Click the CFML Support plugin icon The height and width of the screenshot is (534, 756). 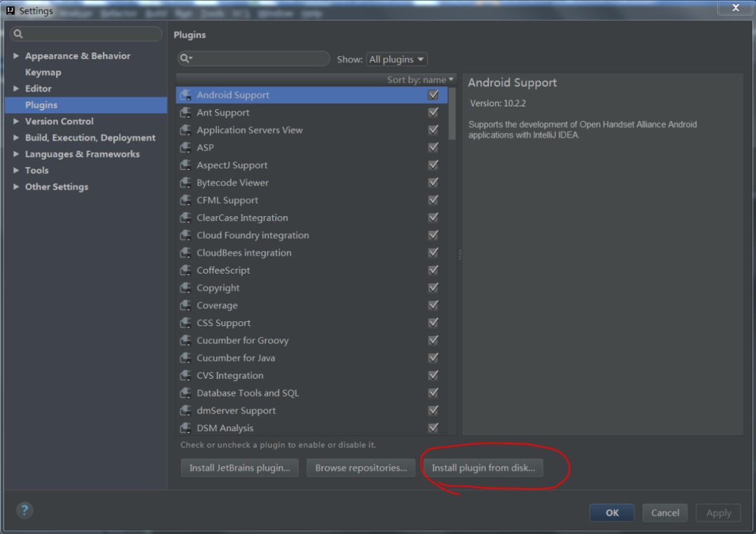click(x=185, y=200)
